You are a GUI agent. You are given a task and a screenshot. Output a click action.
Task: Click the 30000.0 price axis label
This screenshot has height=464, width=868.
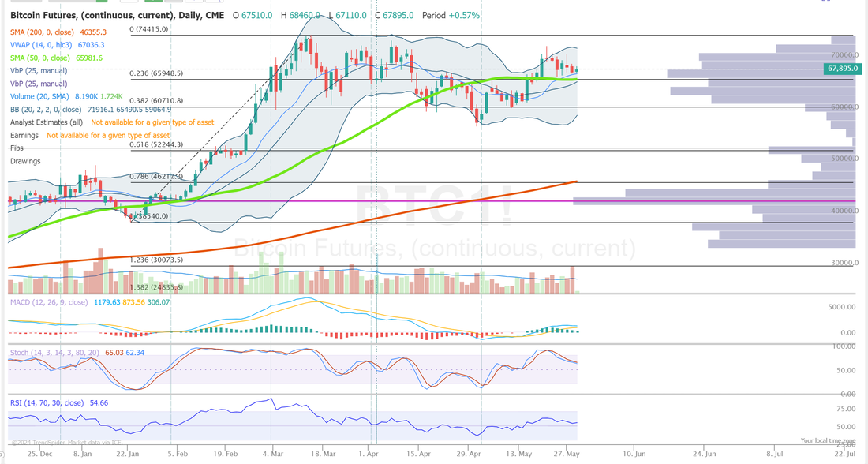point(845,263)
